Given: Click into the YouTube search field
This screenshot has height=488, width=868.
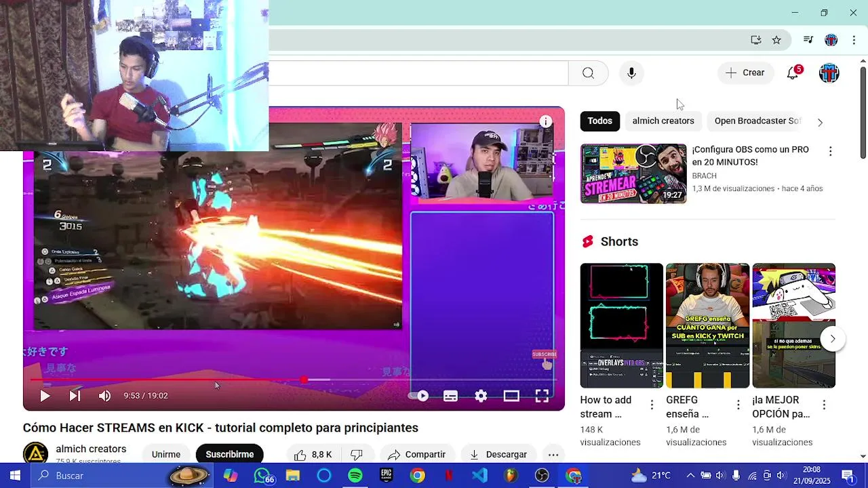Looking at the screenshot, I should [418, 73].
